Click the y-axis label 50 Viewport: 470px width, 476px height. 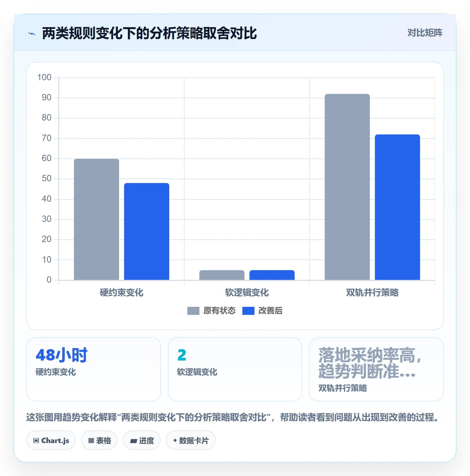47,179
